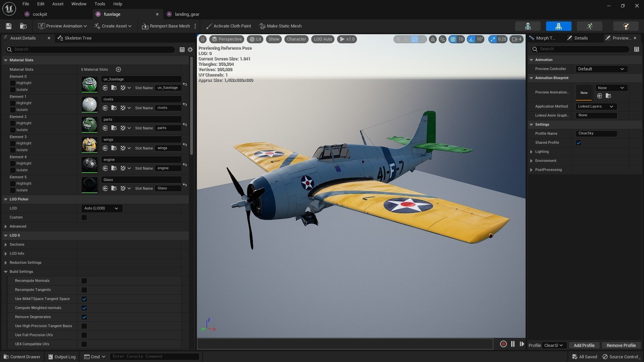Click the Save asset floppy disk icon

pyautogui.click(x=9, y=26)
